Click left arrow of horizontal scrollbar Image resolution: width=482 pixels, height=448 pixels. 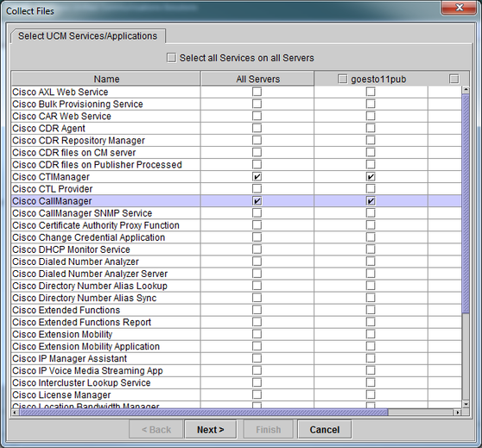(15, 412)
